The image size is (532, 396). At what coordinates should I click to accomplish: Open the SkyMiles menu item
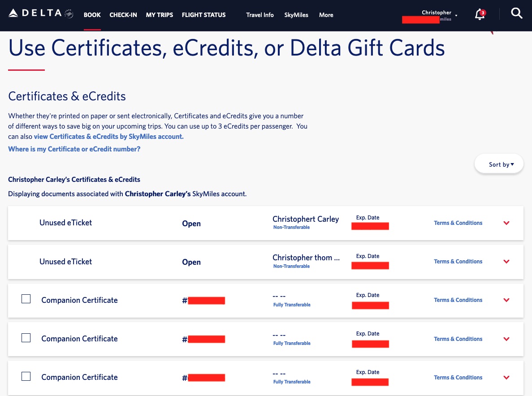pos(296,15)
